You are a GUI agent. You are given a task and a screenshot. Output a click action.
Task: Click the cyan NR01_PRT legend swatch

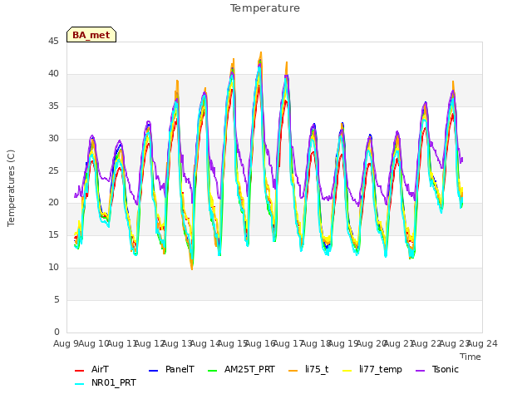[x=79, y=384]
